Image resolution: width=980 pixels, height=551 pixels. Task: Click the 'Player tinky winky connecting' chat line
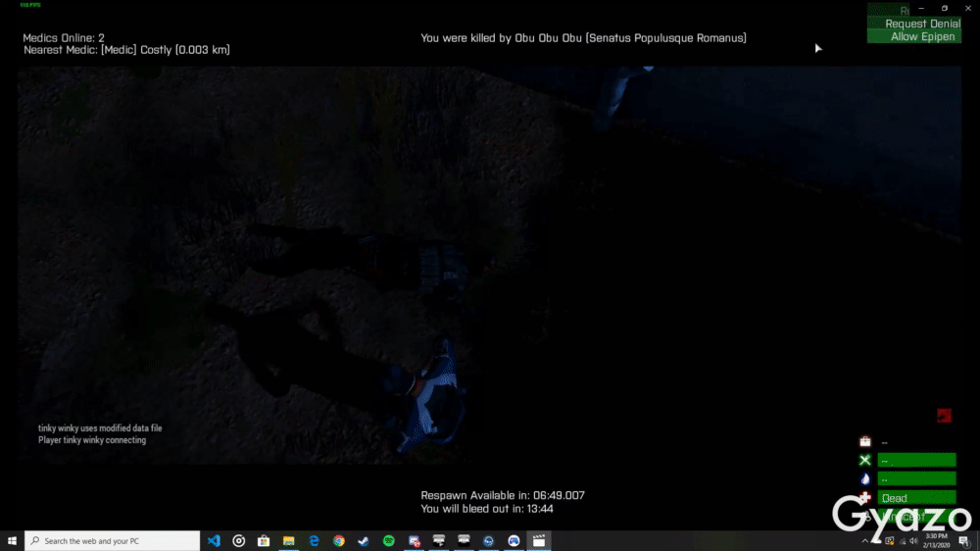pos(92,440)
